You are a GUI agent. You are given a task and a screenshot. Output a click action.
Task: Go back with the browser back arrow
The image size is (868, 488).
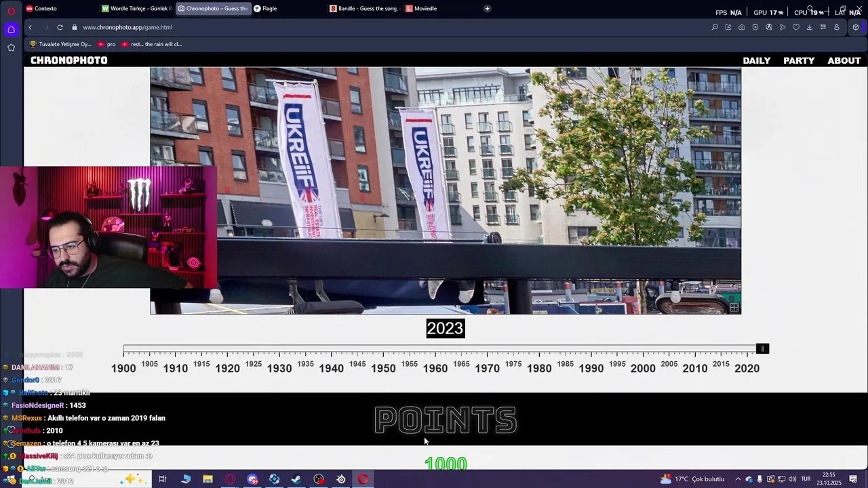tap(30, 27)
